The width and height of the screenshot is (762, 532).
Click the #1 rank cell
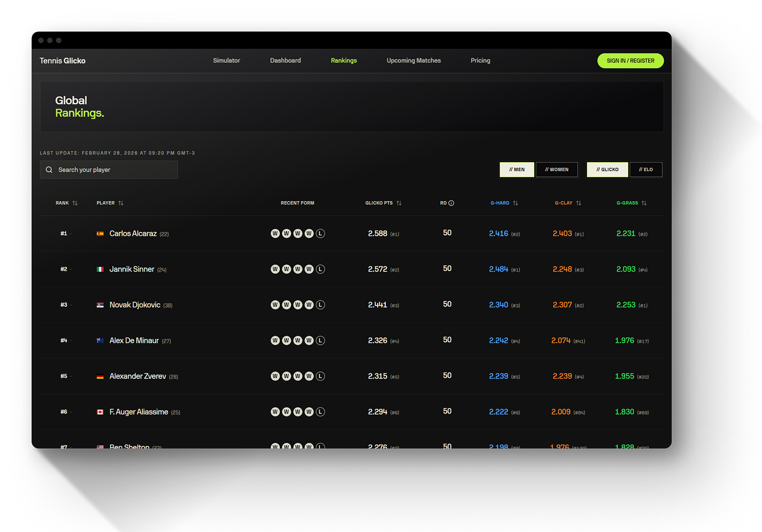pos(64,234)
